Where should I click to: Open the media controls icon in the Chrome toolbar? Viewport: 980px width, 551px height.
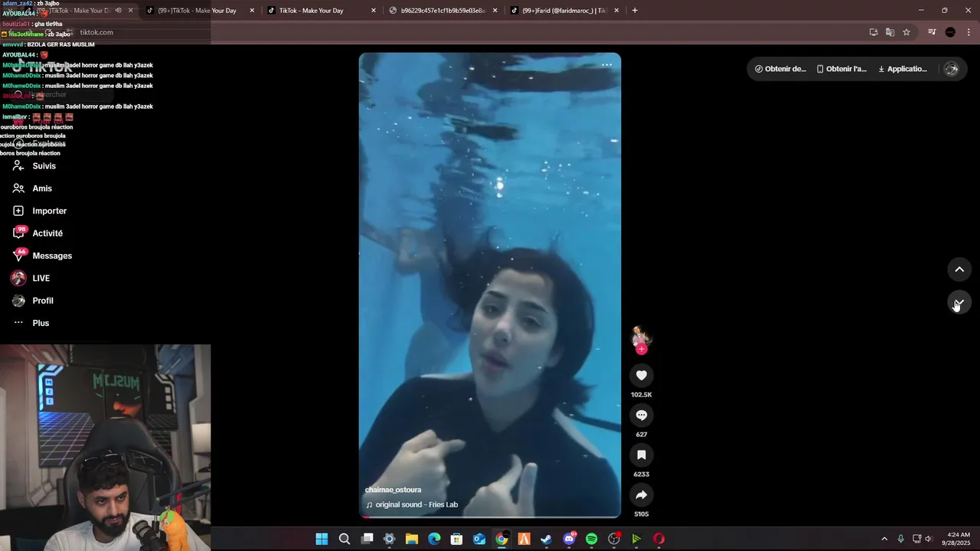click(x=932, y=32)
